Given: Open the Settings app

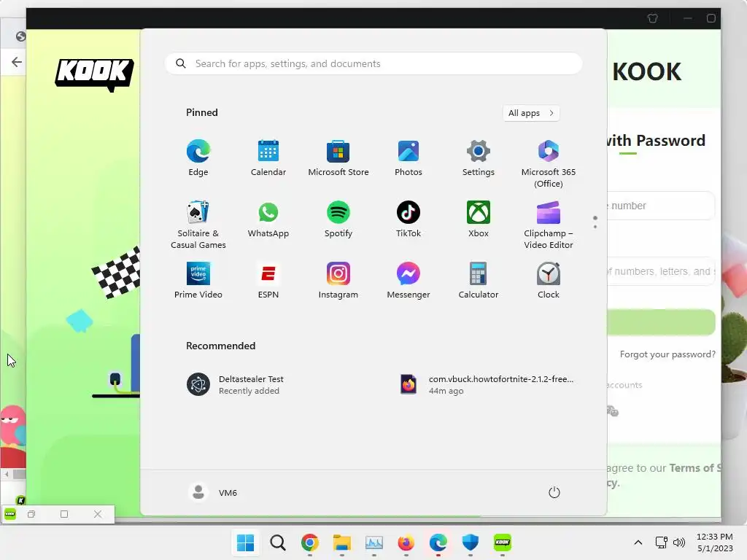Looking at the screenshot, I should [479, 158].
